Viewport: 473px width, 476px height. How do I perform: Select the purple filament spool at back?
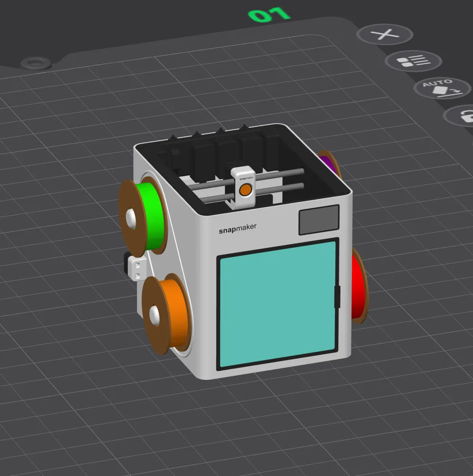(330, 163)
